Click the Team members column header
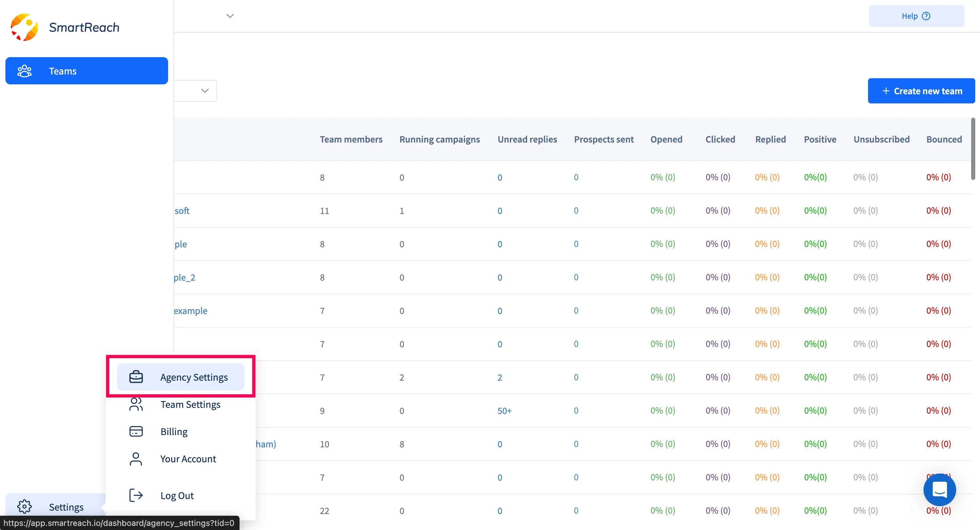 (x=351, y=139)
